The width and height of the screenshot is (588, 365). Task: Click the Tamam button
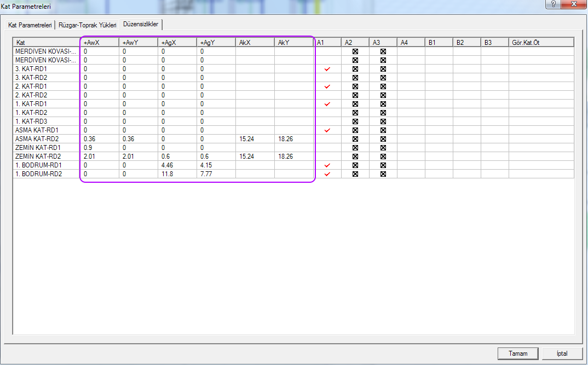coord(518,354)
